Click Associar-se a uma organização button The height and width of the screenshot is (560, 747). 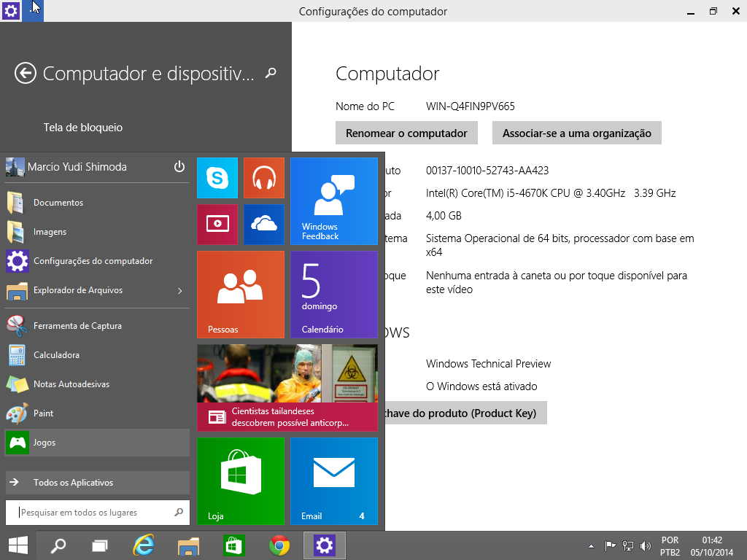pos(576,133)
